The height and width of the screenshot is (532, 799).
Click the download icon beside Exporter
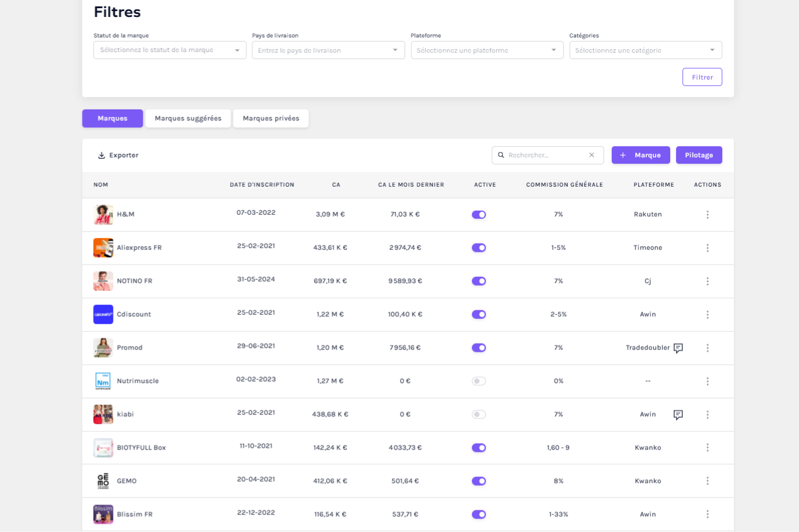pos(101,156)
